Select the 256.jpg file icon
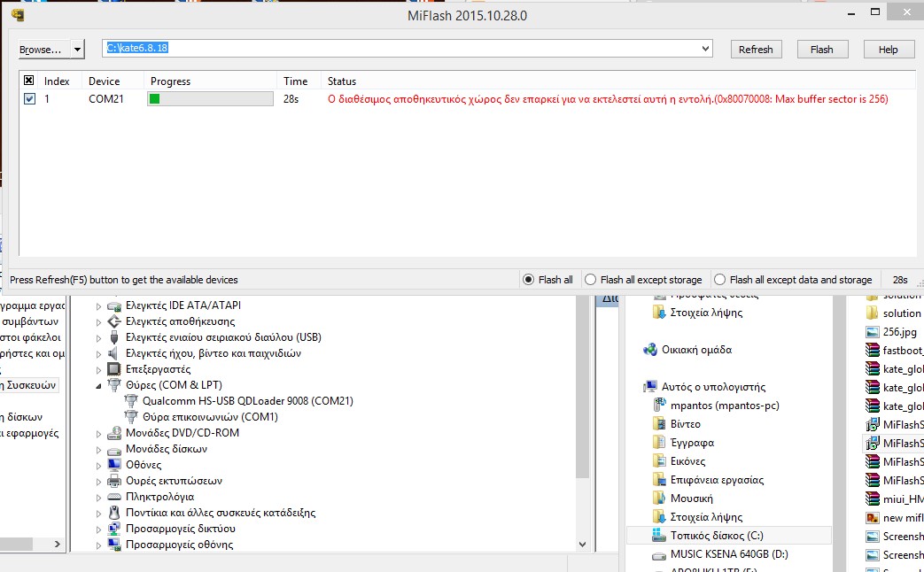Screen dimensions: 924x572 pos(872,332)
